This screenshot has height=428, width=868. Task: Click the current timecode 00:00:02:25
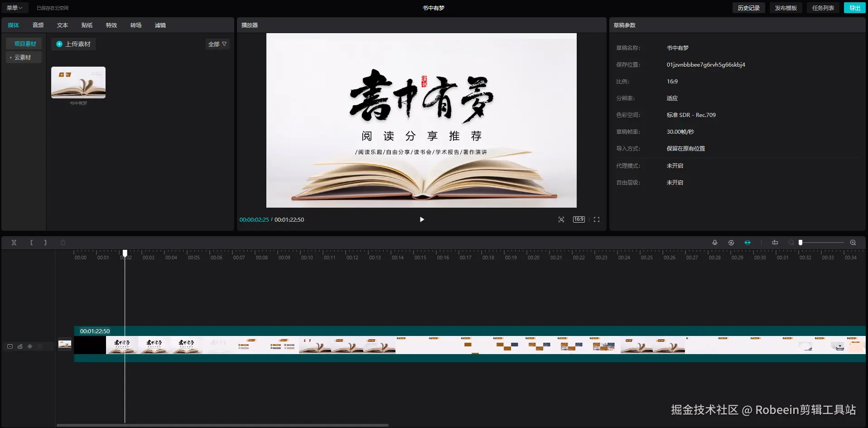coord(254,219)
